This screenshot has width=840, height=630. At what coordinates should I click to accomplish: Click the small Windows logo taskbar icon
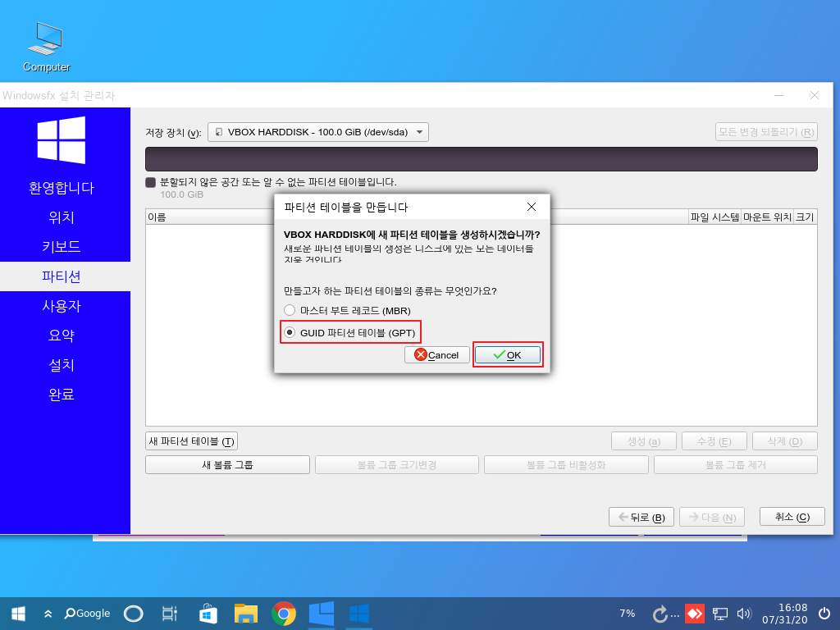click(x=359, y=614)
